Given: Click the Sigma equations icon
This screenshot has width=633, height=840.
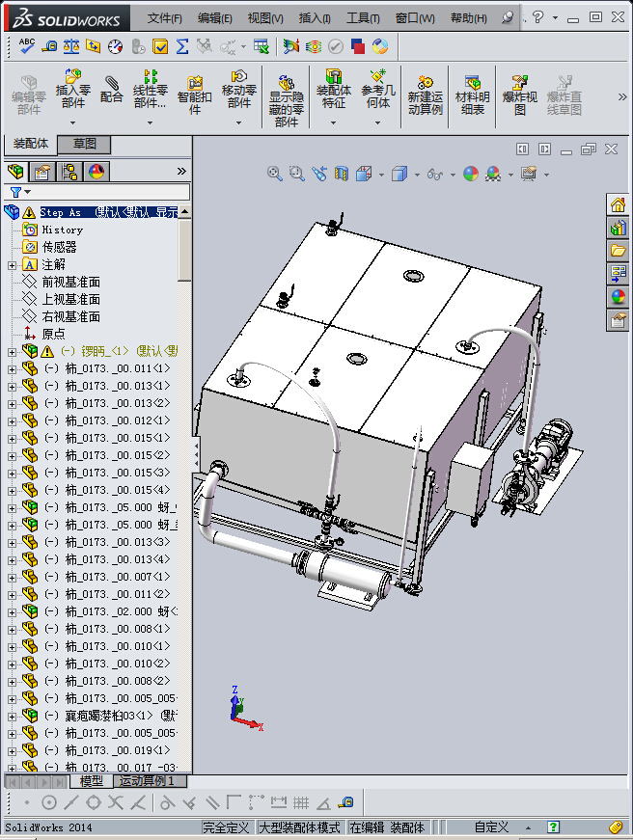Looking at the screenshot, I should point(182,46).
